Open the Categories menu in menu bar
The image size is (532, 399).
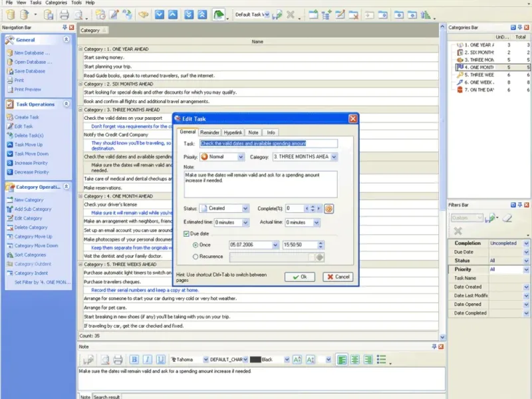pyautogui.click(x=57, y=3)
